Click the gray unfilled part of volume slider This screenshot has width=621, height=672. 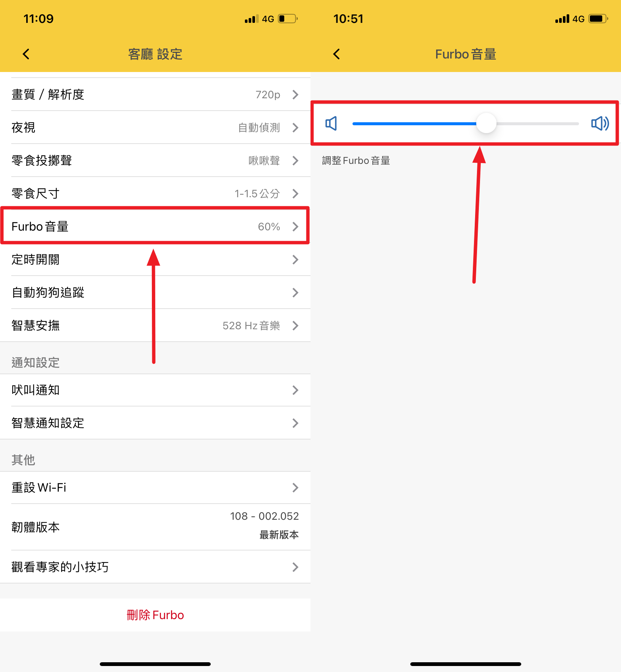tap(538, 123)
